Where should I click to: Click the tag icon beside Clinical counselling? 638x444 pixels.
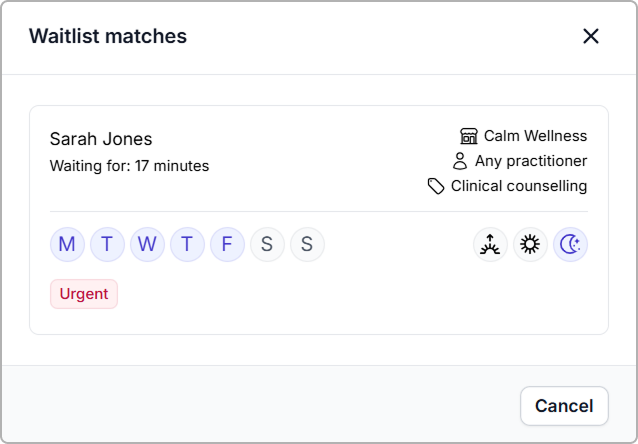(436, 186)
